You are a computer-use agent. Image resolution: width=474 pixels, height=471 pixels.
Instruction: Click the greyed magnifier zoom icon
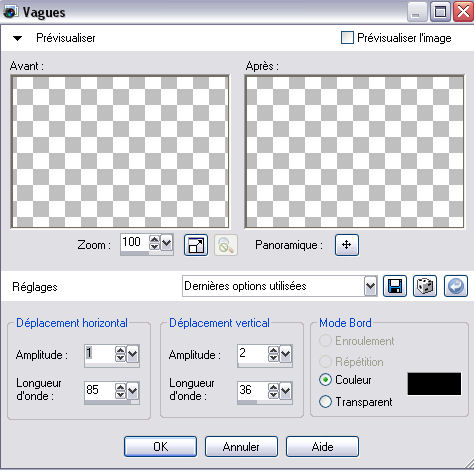coord(226,245)
